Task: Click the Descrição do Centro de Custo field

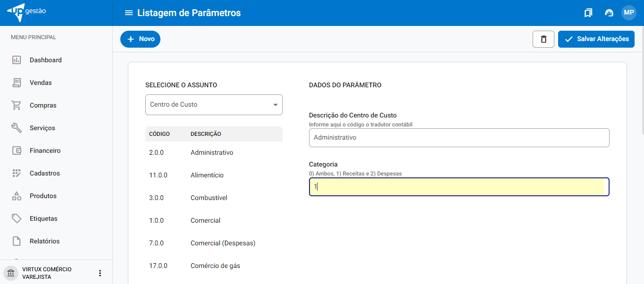Action: point(459,138)
